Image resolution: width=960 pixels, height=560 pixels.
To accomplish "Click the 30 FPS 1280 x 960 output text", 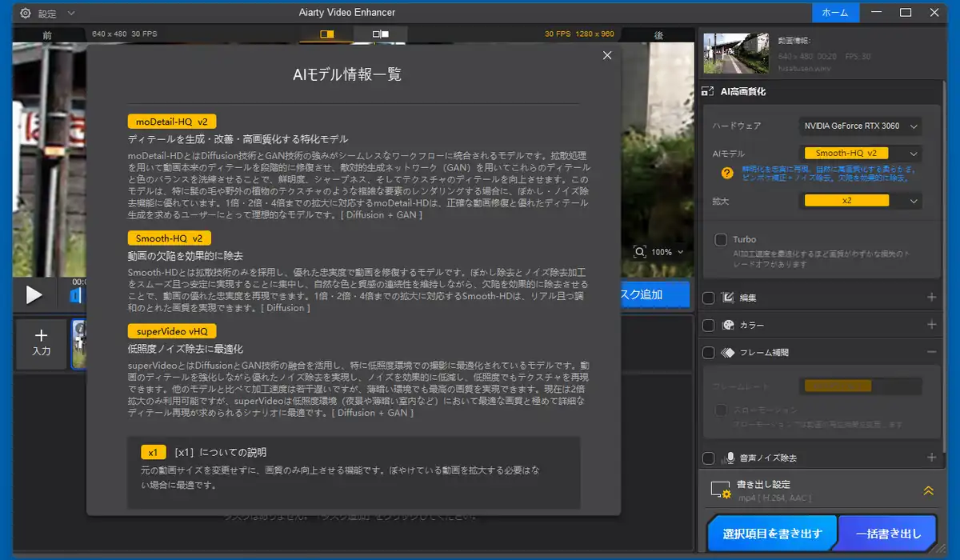I will 579,34.
